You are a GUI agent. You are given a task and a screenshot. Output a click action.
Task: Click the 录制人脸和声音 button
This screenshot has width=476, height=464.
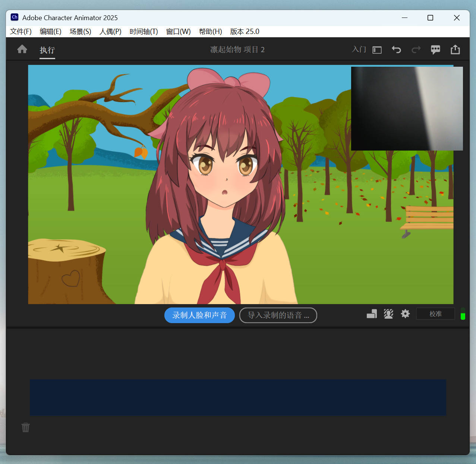point(199,315)
